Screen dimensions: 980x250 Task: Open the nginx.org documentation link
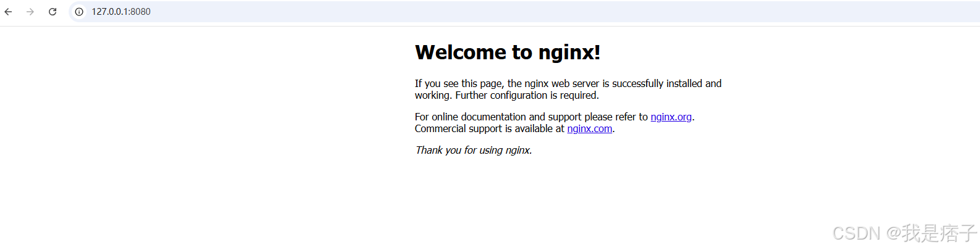click(671, 117)
